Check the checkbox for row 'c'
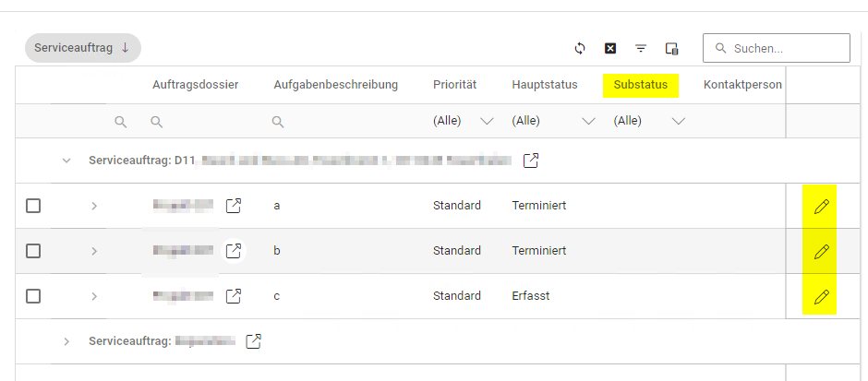The height and width of the screenshot is (381, 868). pos(33,296)
